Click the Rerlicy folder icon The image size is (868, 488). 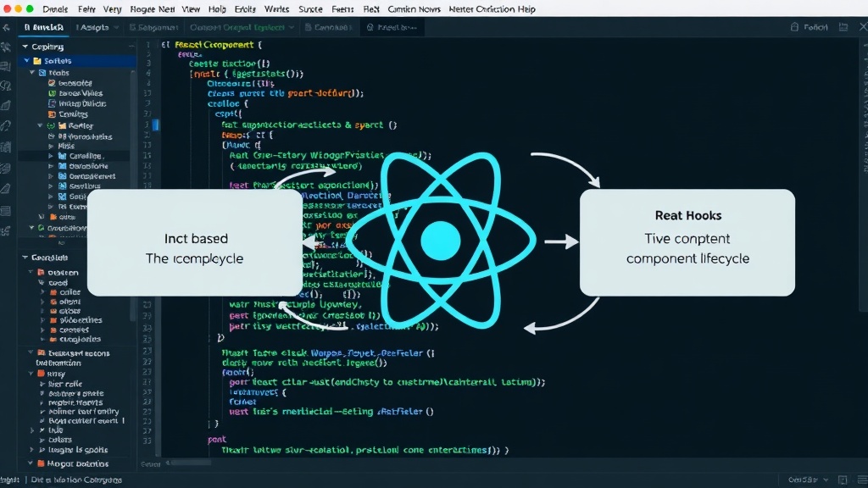[62, 125]
